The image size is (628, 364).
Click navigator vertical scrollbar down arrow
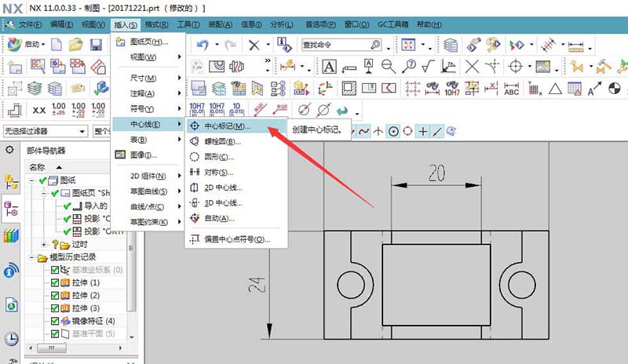pos(132,337)
